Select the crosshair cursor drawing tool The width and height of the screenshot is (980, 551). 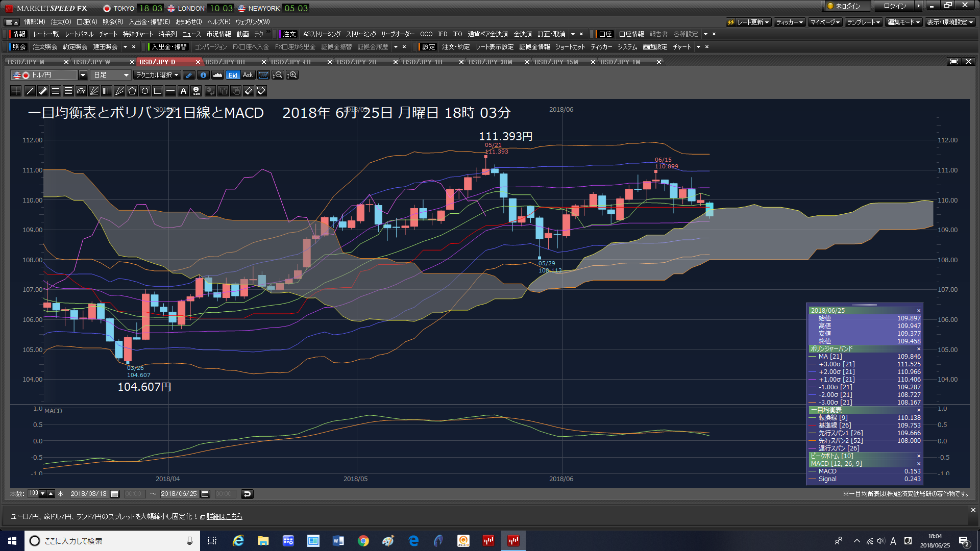(x=16, y=91)
